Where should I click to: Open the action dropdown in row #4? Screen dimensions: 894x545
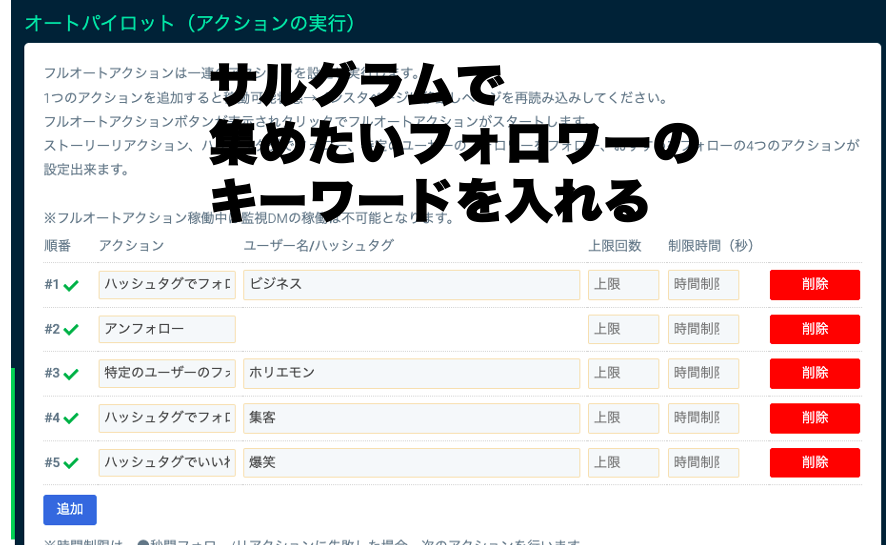pos(167,418)
